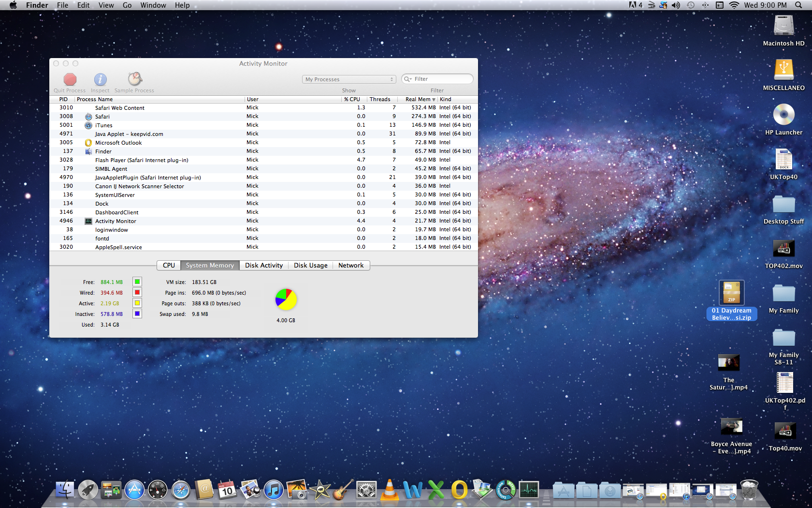Open the Network tab
Image resolution: width=812 pixels, height=508 pixels.
[351, 265]
